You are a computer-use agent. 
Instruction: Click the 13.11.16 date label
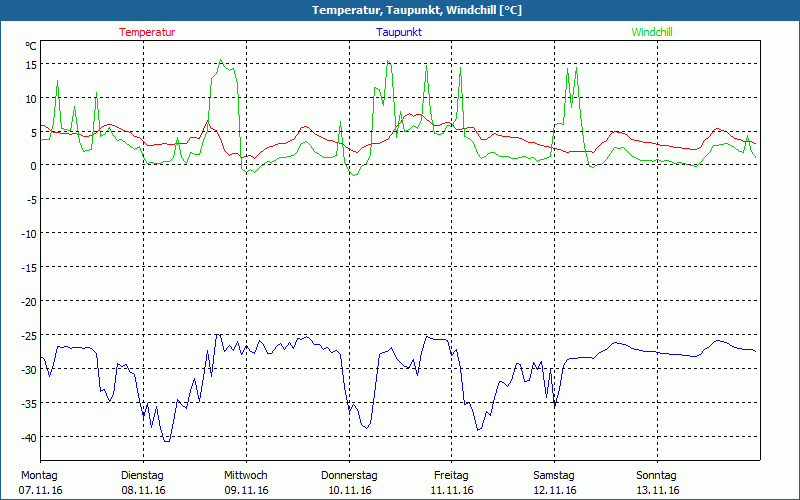657,490
